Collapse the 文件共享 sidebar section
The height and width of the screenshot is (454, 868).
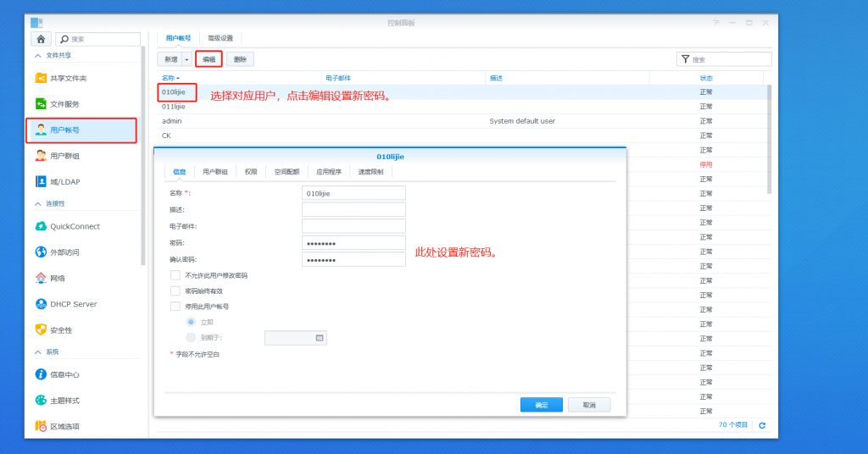(x=37, y=55)
